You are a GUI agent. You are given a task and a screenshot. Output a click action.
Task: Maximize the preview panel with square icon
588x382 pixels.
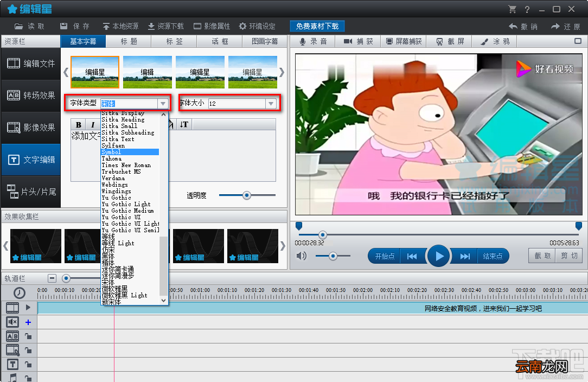coord(578,41)
